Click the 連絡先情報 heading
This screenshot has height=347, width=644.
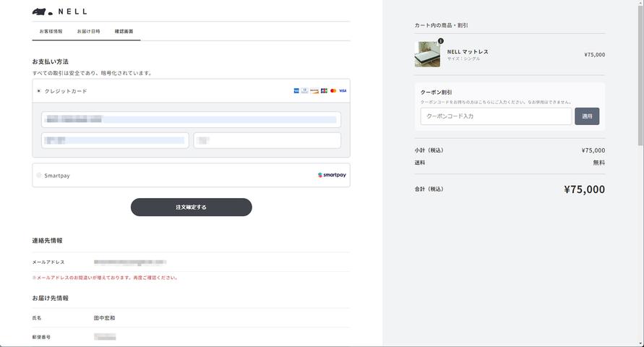(x=47, y=241)
